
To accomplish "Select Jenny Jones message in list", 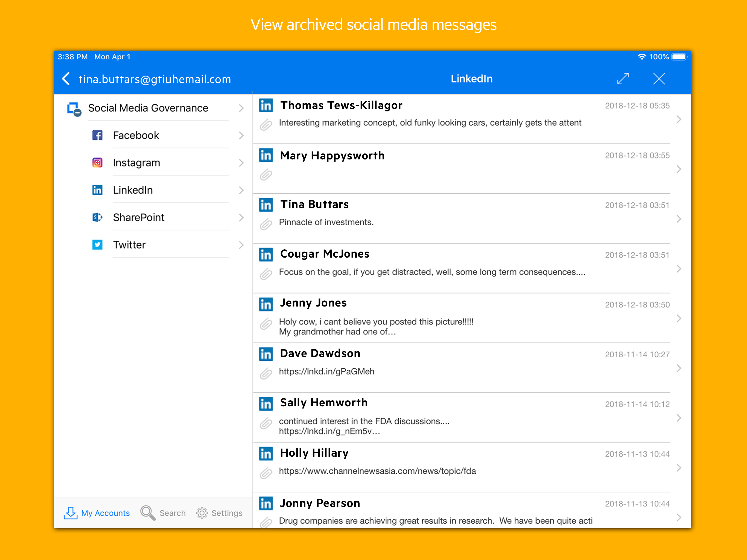I will click(471, 318).
